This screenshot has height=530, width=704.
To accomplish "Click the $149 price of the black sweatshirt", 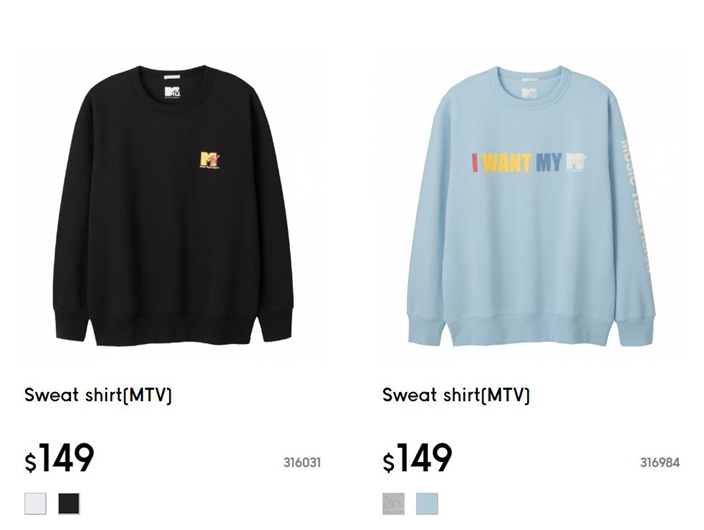I will point(59,458).
